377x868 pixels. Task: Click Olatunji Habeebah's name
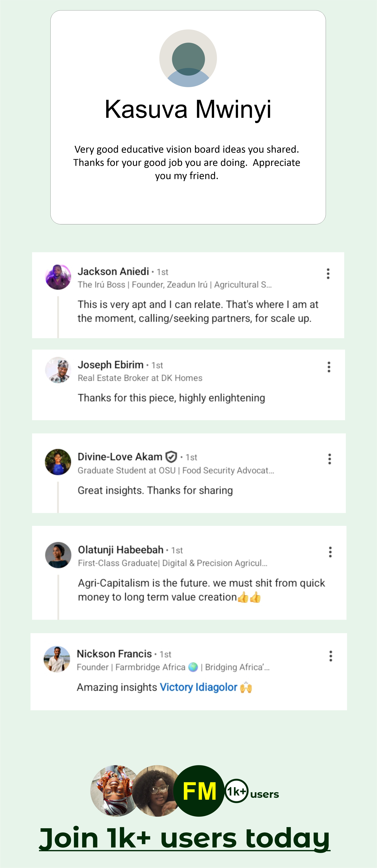click(x=120, y=550)
